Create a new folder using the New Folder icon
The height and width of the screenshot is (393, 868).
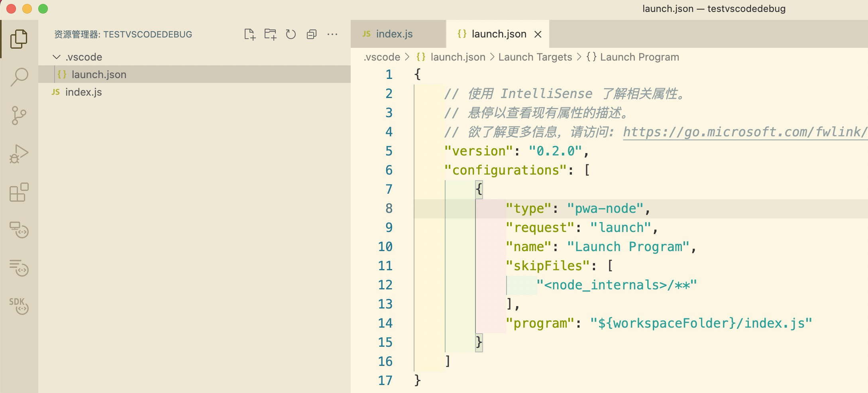tap(271, 34)
